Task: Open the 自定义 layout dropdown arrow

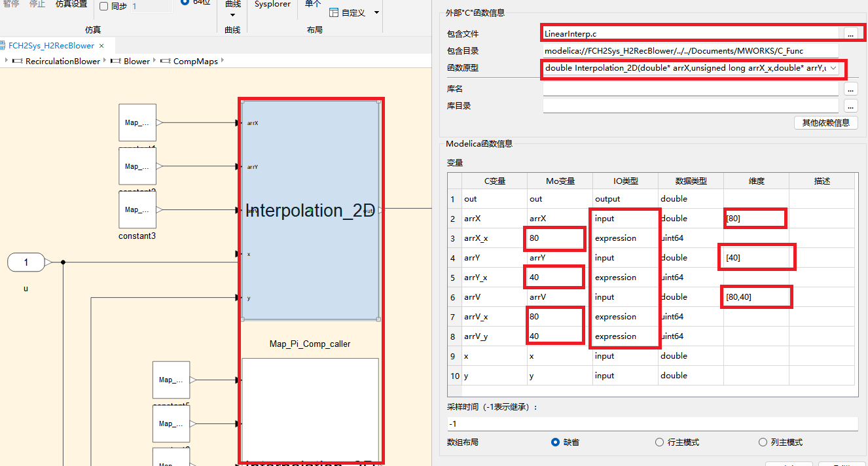Action: (376, 12)
